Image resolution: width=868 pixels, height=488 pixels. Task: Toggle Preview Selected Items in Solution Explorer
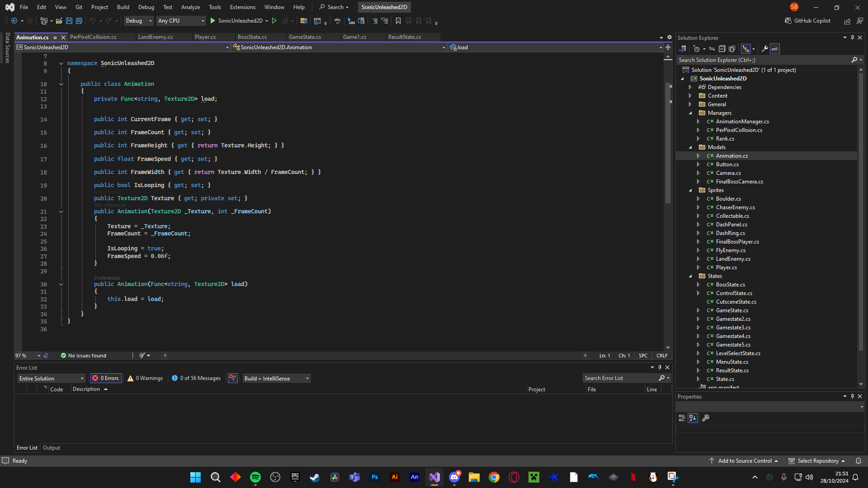point(775,49)
